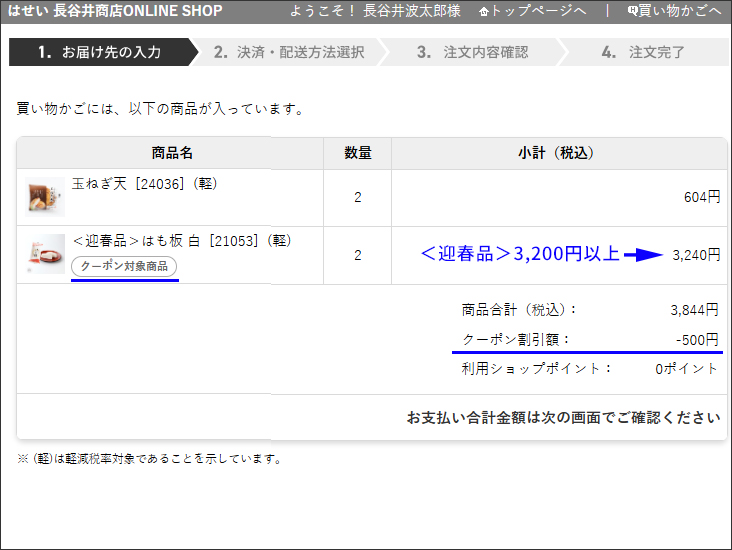The height and width of the screenshot is (550, 732).
Task: Click はせい 長谷井商店ONLINE SHOP title
Action: coord(115,11)
